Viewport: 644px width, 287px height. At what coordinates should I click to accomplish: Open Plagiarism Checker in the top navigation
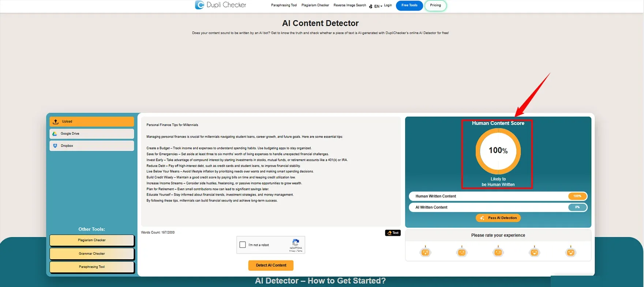coord(315,5)
